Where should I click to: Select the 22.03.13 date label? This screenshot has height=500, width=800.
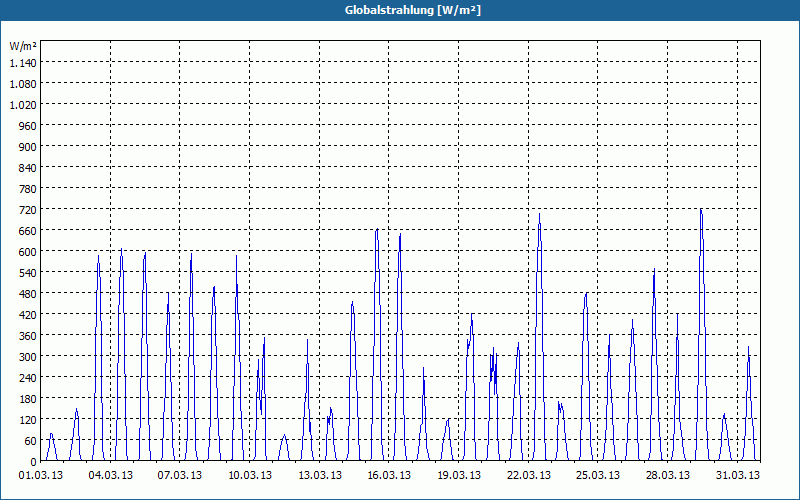pyautogui.click(x=529, y=476)
